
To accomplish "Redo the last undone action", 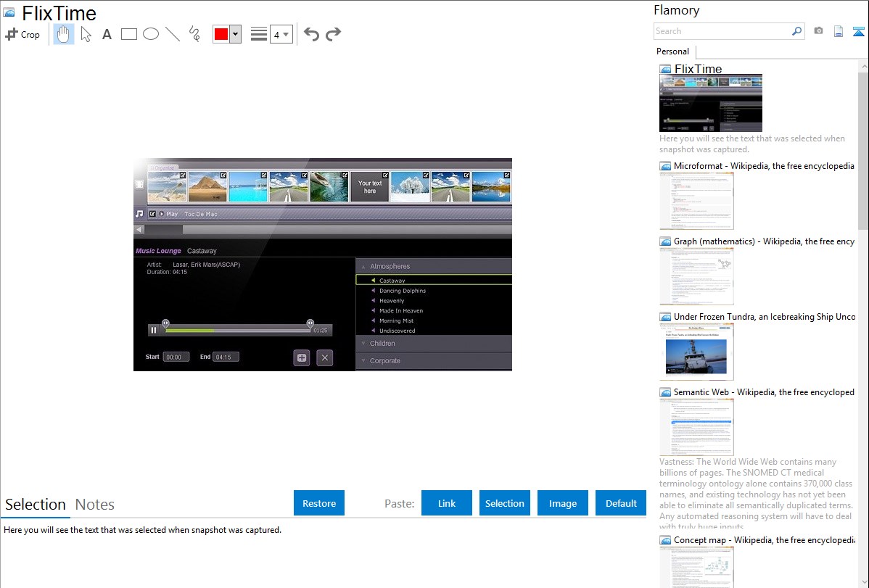I will pyautogui.click(x=333, y=34).
